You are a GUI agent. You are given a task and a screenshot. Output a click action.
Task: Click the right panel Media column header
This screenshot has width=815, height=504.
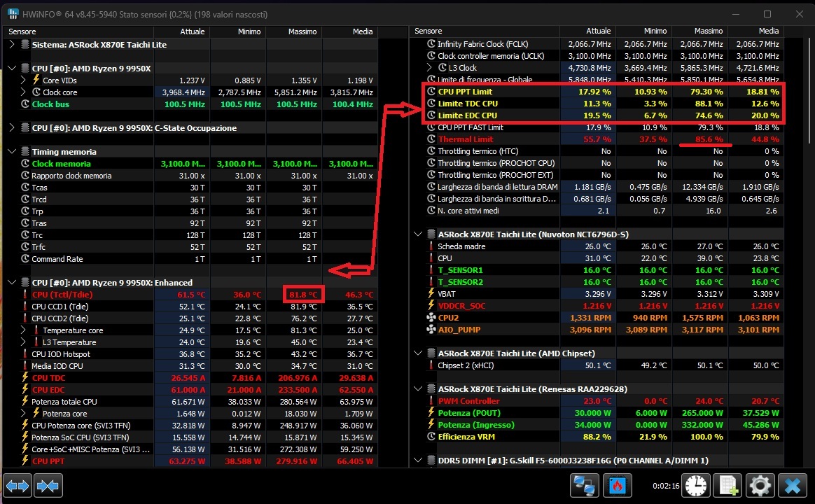point(756,31)
